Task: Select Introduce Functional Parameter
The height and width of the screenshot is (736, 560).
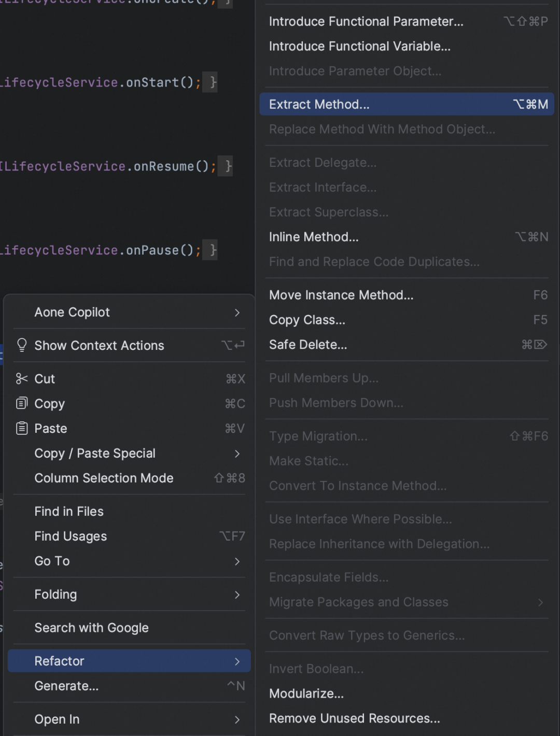Action: [407, 21]
